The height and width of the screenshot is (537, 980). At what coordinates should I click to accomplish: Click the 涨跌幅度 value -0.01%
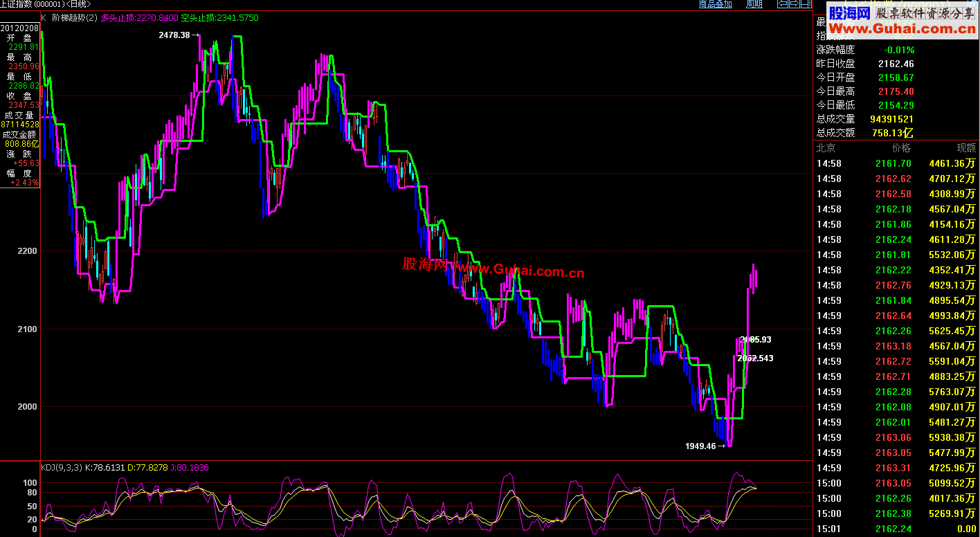(899, 50)
